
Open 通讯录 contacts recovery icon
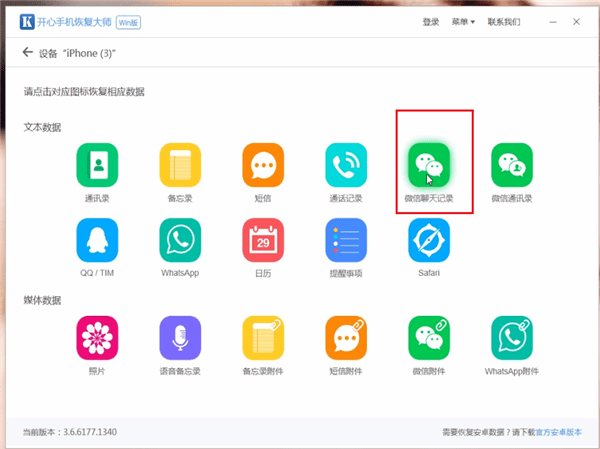98,165
